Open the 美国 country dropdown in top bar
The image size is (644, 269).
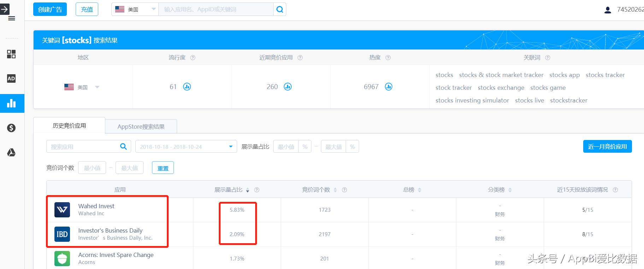[x=135, y=10]
